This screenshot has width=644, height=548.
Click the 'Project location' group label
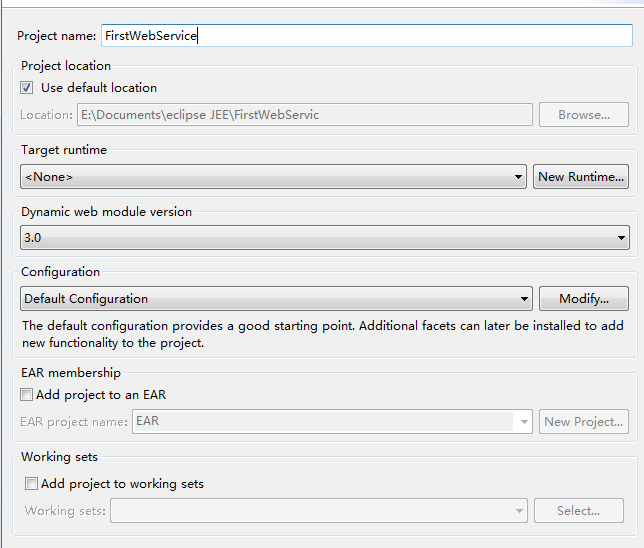66,66
